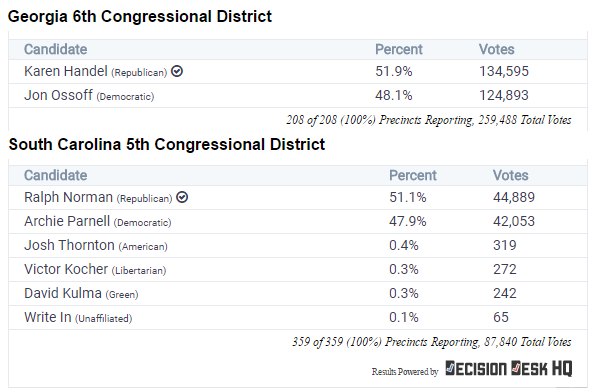Viewport: 595px width, 388px height.
Task: Select the Victor Kocher candidate name
Action: pos(66,269)
